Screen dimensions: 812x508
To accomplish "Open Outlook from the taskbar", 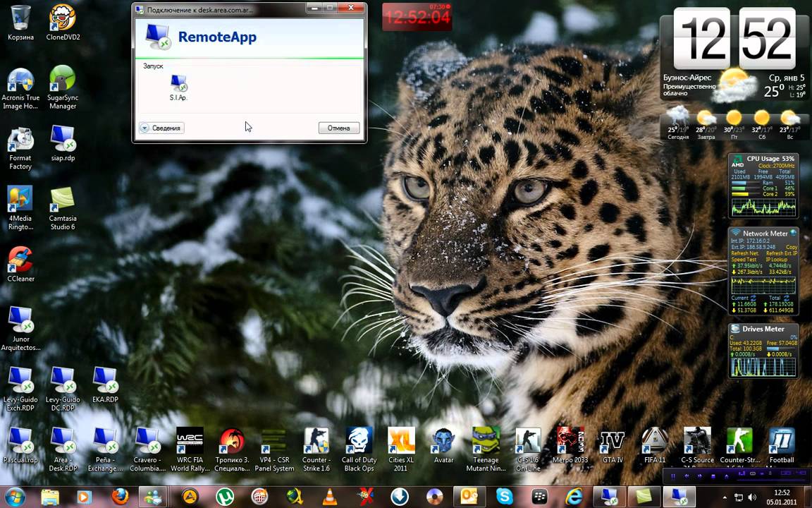I will (469, 497).
